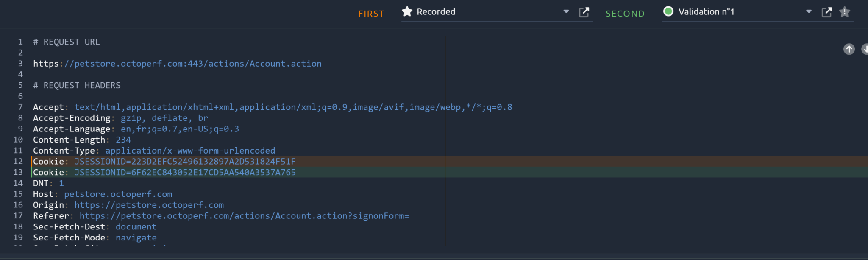The width and height of the screenshot is (868, 260).
Task: Click the star icon next to Recorded
Action: 407,11
